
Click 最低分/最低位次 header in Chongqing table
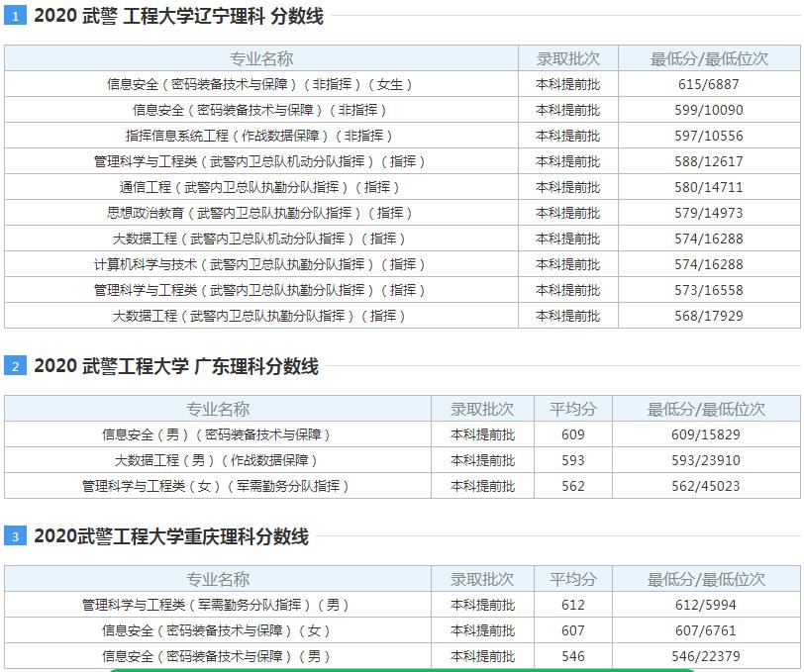pyautogui.click(x=706, y=579)
